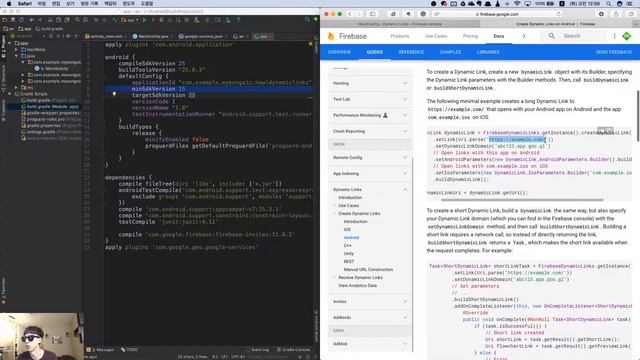Click the cut scissors icon in Android Studio toolbar
This screenshot has width=640, height=360.
50,20
